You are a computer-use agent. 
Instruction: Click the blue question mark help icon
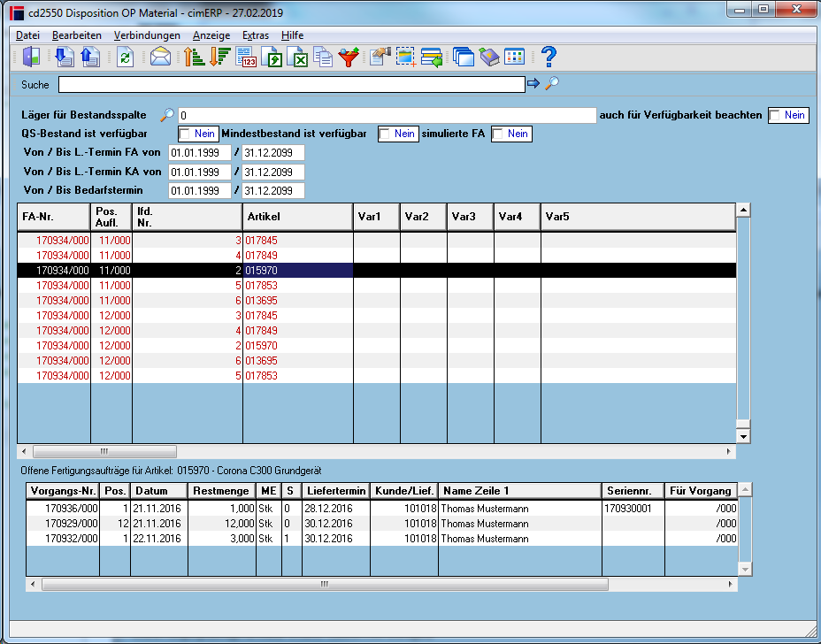point(549,57)
